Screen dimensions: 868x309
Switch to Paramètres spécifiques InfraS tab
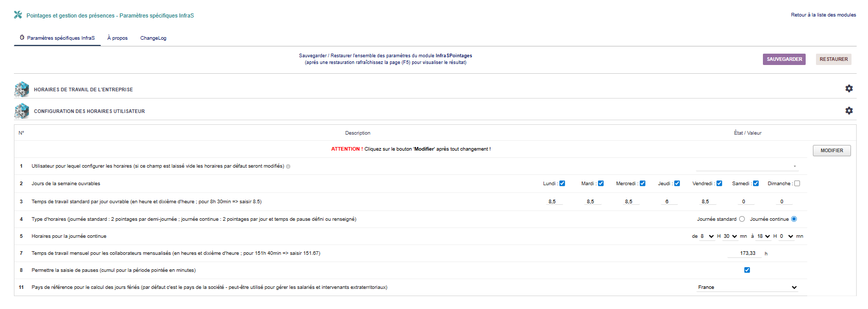(x=57, y=38)
